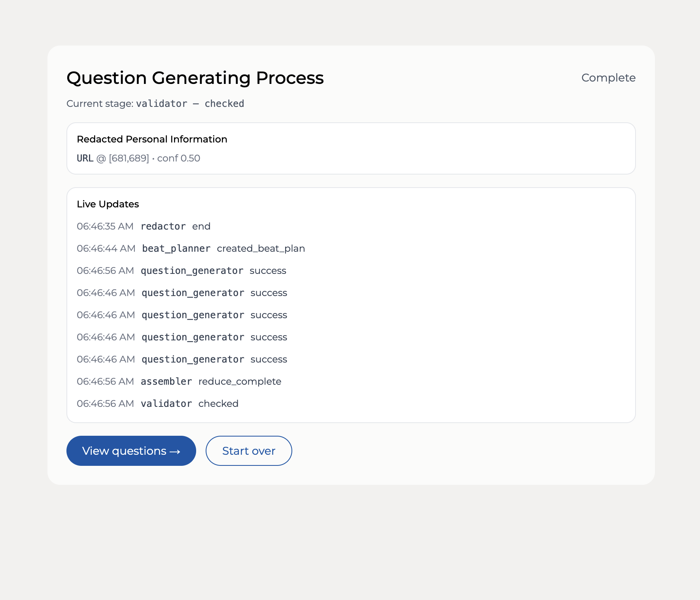This screenshot has height=600, width=700.
Task: Click the URL redaction entry label
Action: pyautogui.click(x=85, y=158)
